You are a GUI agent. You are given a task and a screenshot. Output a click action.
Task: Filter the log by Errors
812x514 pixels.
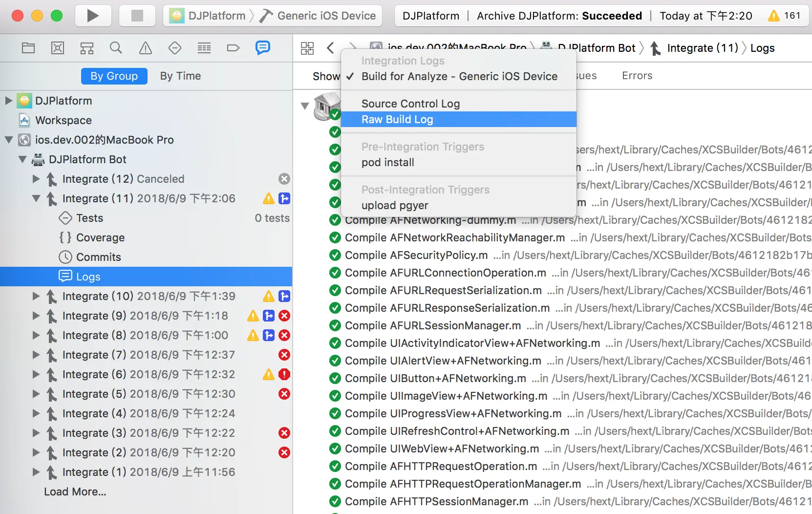[637, 76]
